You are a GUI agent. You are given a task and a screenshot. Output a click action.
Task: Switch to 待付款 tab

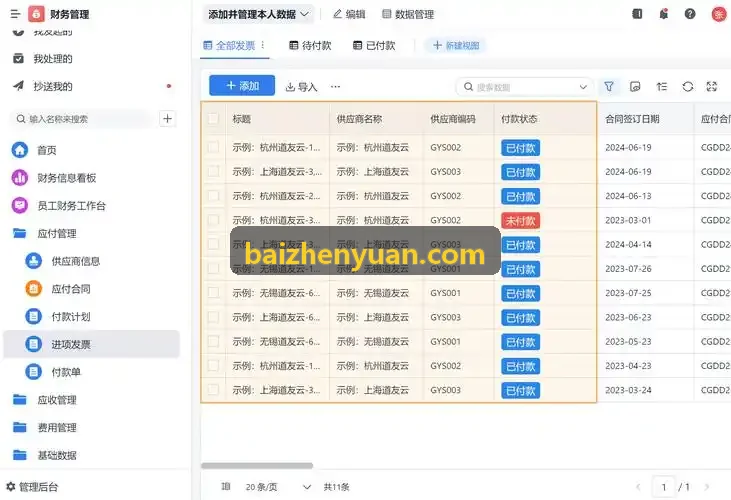point(310,46)
